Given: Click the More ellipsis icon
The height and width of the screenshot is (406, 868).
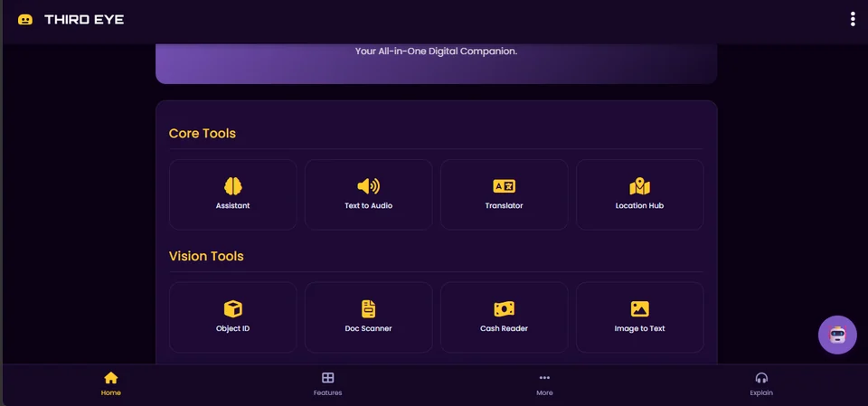Looking at the screenshot, I should [x=544, y=378].
